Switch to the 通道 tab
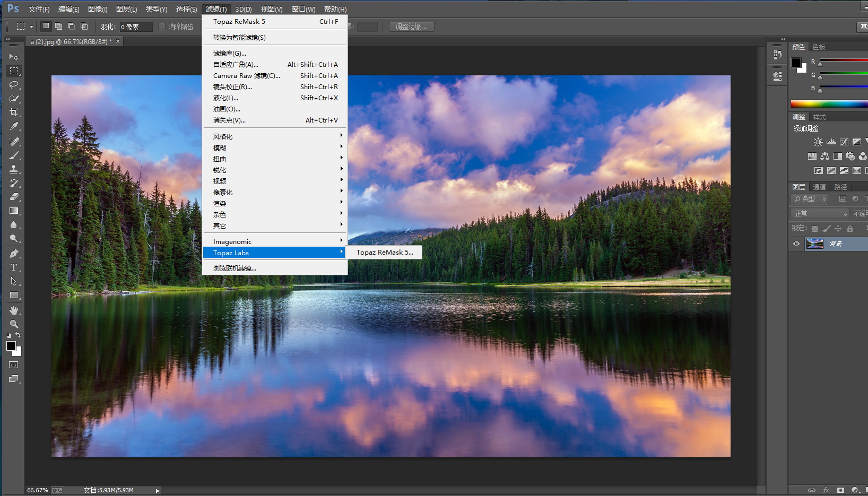Viewport: 868px width, 496px height. click(819, 187)
